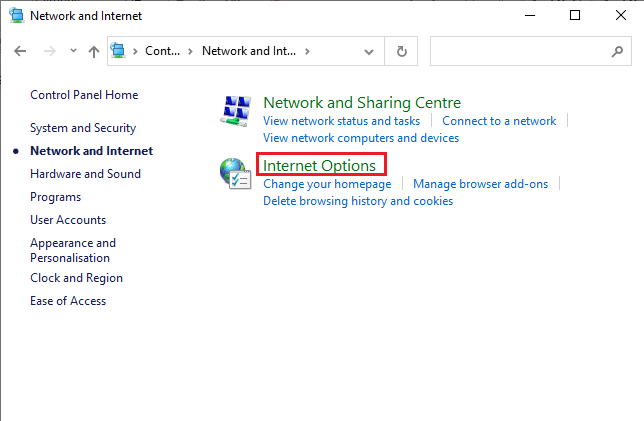Screen dimensions: 644x421
Task: Select 'Network and Int...' breadcrumb segment
Action: [x=249, y=51]
